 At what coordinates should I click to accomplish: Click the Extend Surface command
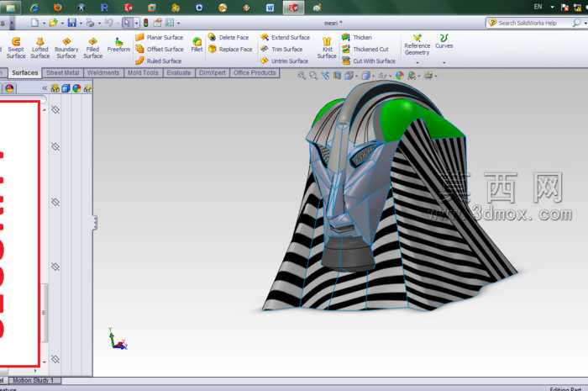coord(286,37)
